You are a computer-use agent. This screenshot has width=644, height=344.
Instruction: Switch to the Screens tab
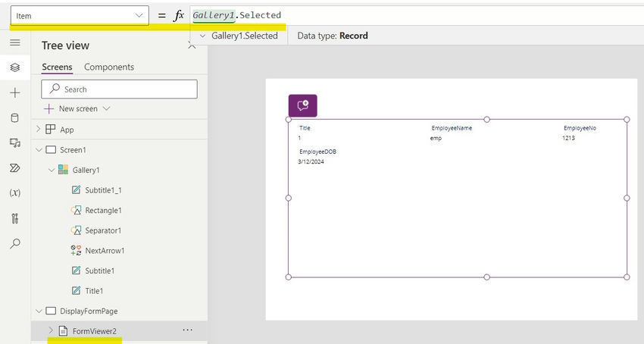point(57,67)
